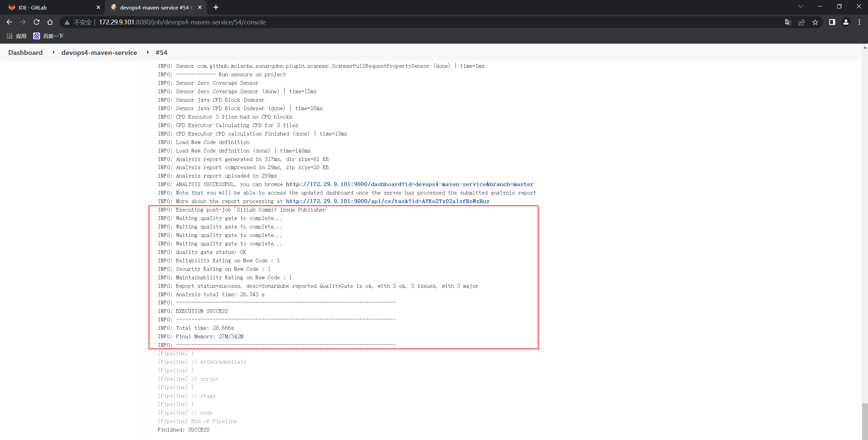Click 'Quality gate status: OK' line
The width and height of the screenshot is (868, 440).
point(202,252)
